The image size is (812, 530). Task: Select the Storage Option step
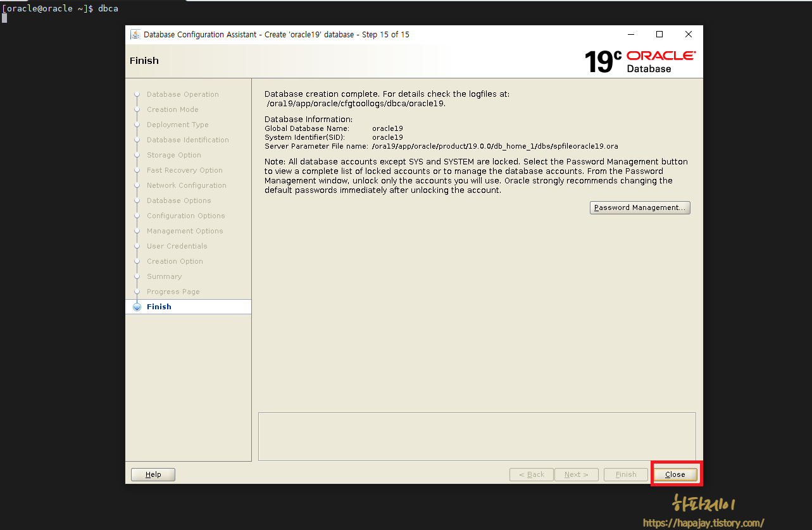coord(174,155)
